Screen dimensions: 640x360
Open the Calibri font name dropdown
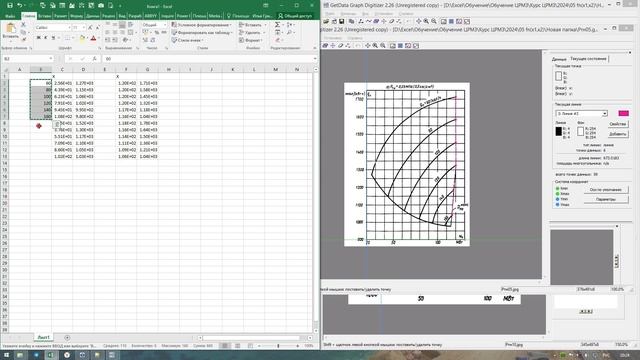tap(69, 27)
